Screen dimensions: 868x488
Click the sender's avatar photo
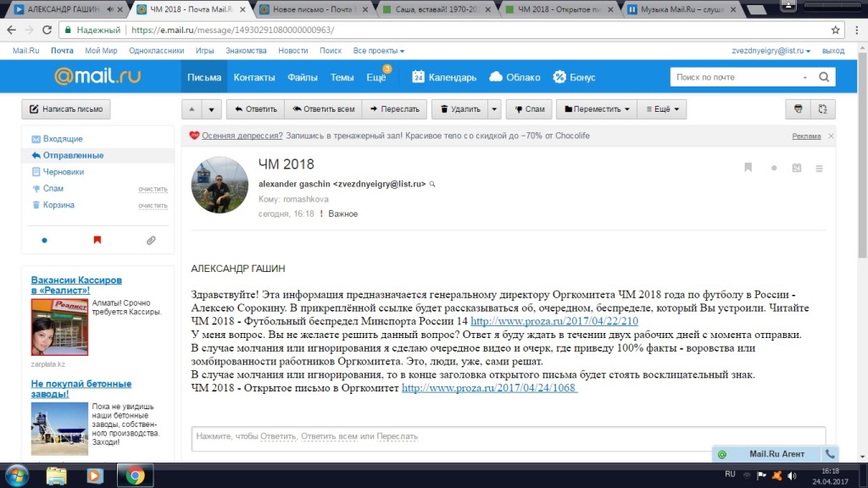pyautogui.click(x=220, y=185)
